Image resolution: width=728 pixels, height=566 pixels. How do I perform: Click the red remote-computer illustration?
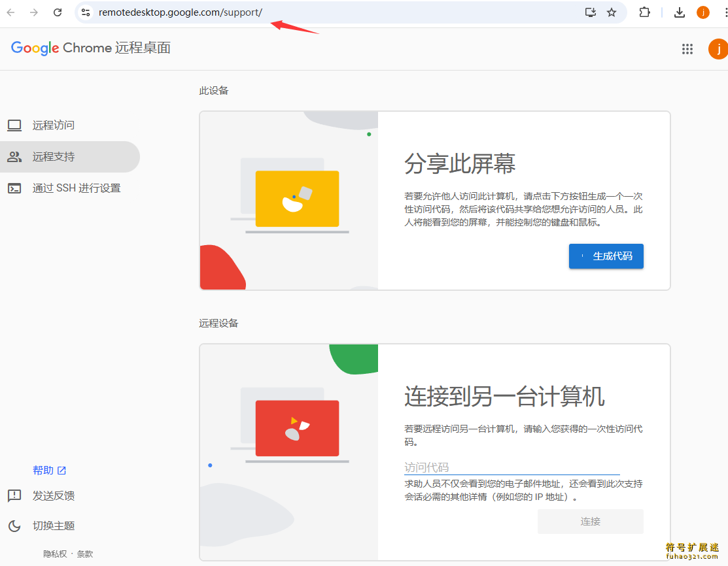click(x=297, y=428)
